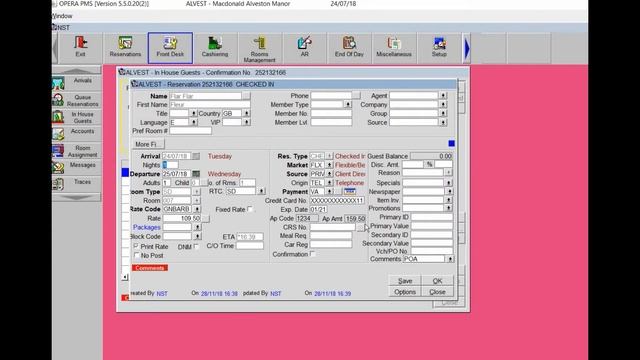This screenshot has width=640, height=360.
Task: Click the sidebar scroll down arrow
Action: (77, 197)
